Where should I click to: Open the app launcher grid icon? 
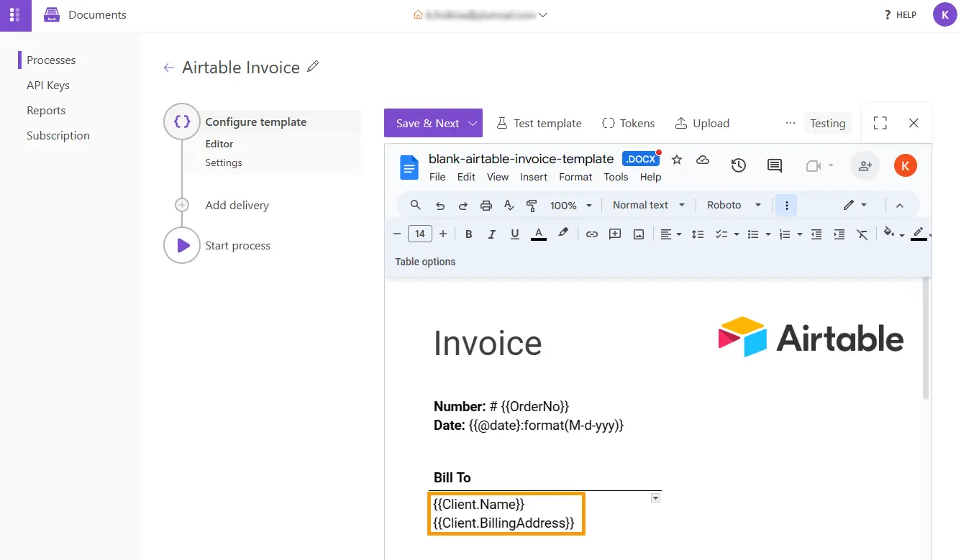click(x=15, y=15)
